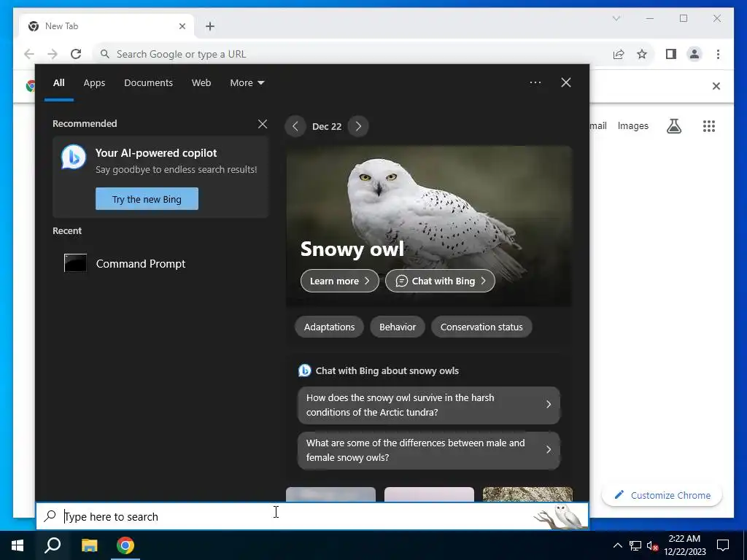The height and width of the screenshot is (560, 747).
Task: Dismiss the Recommended section
Action: click(x=263, y=124)
